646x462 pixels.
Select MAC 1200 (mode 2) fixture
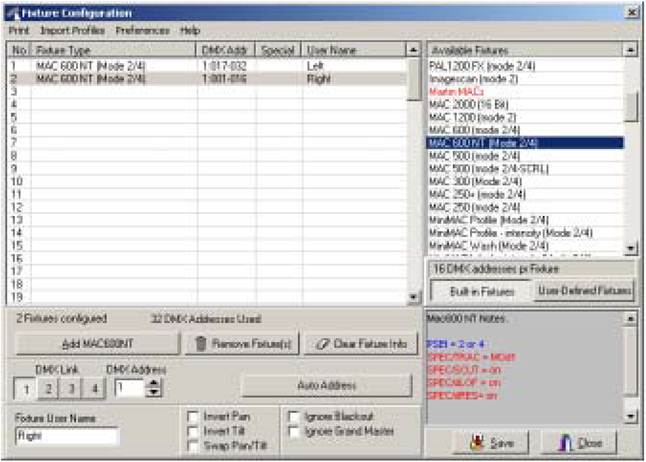coord(525,117)
